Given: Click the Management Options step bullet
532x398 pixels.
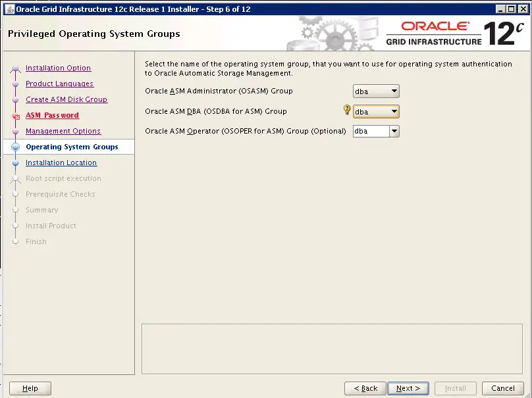Looking at the screenshot, I should [x=15, y=131].
